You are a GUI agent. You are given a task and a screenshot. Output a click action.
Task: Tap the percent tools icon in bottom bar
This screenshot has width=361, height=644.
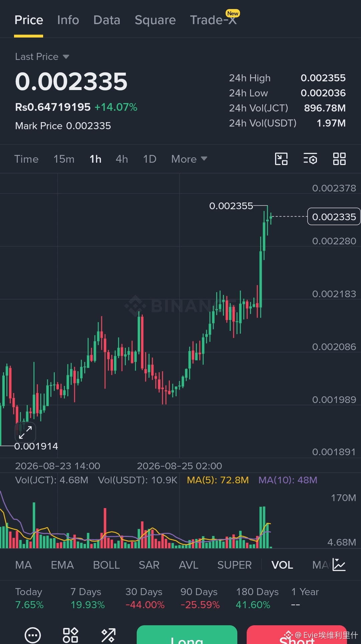(x=108, y=635)
